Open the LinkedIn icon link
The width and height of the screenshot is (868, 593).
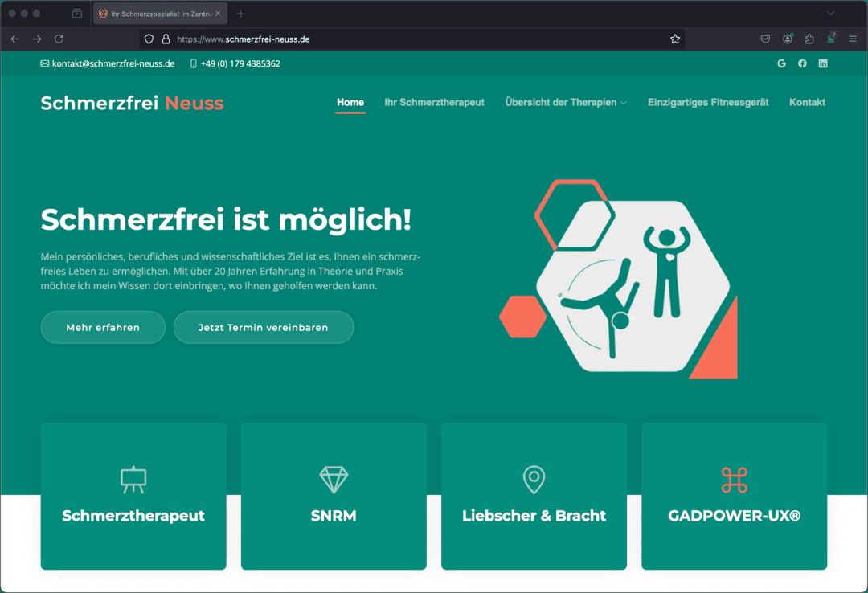click(x=823, y=63)
